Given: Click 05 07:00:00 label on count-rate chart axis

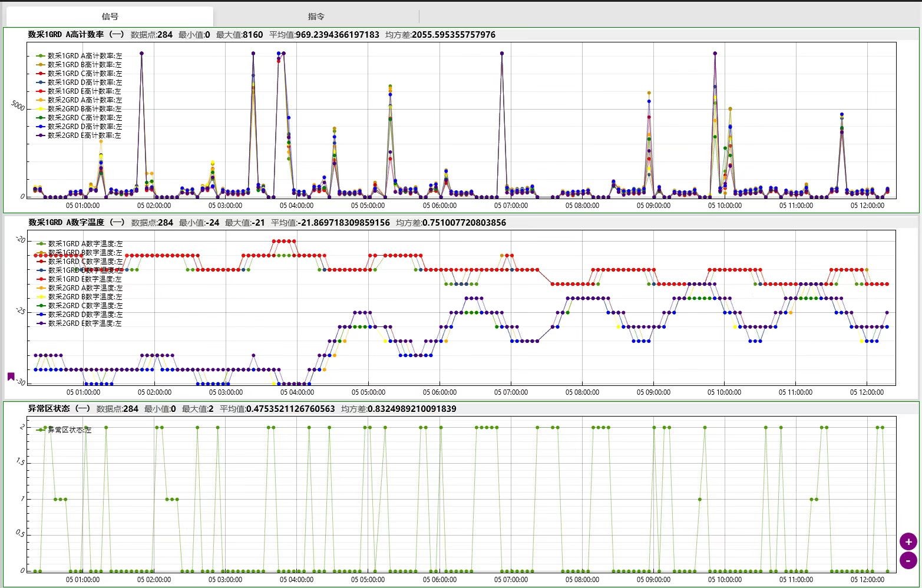Looking at the screenshot, I should click(x=511, y=206).
